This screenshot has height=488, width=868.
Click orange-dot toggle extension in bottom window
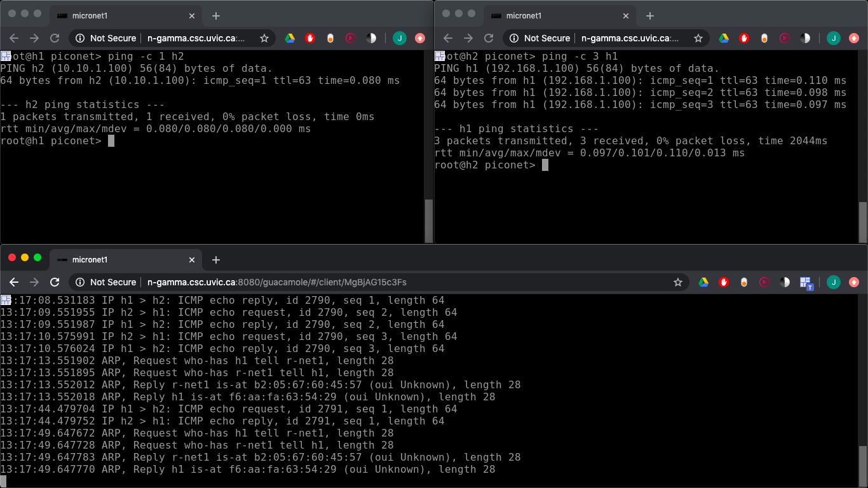pos(744,282)
